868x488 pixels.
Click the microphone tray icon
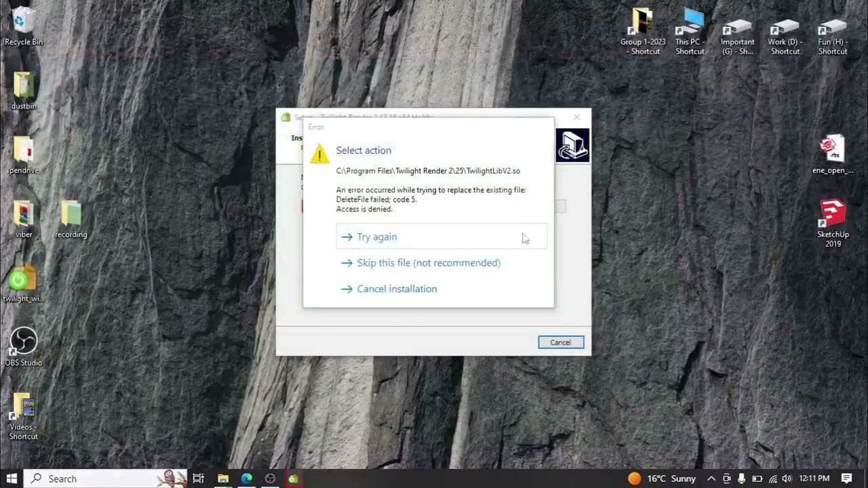click(742, 479)
